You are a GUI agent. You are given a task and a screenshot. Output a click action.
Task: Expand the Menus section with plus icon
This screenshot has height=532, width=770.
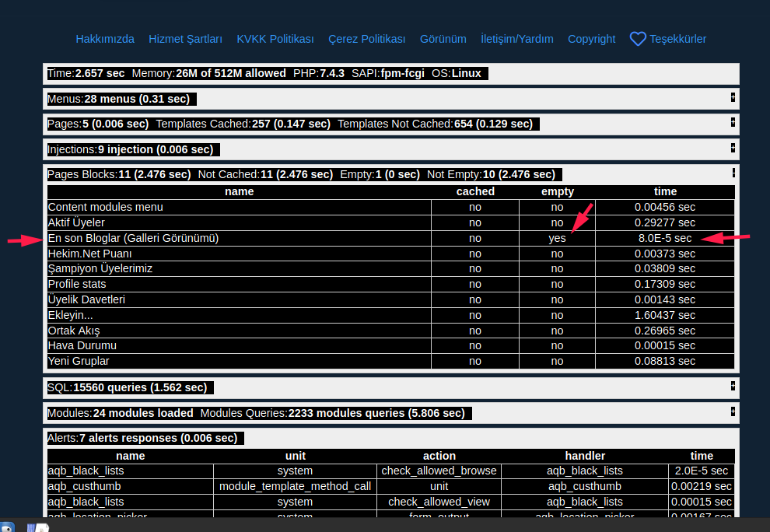733,97
